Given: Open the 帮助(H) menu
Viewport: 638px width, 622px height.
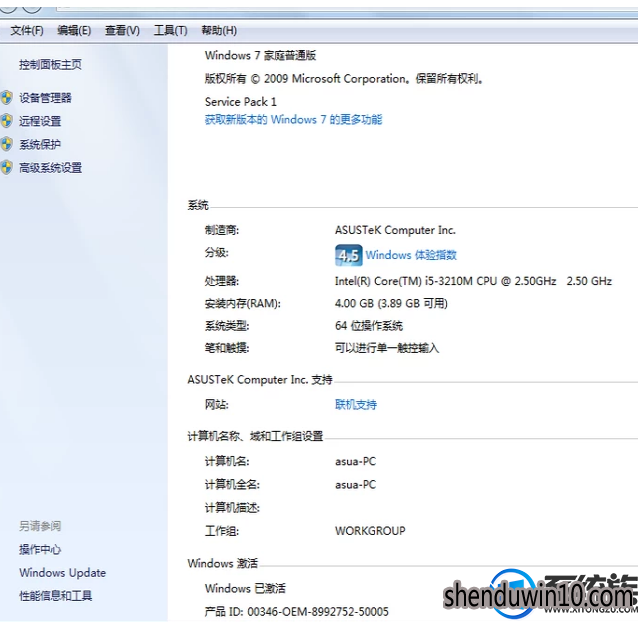Looking at the screenshot, I should coord(219,31).
